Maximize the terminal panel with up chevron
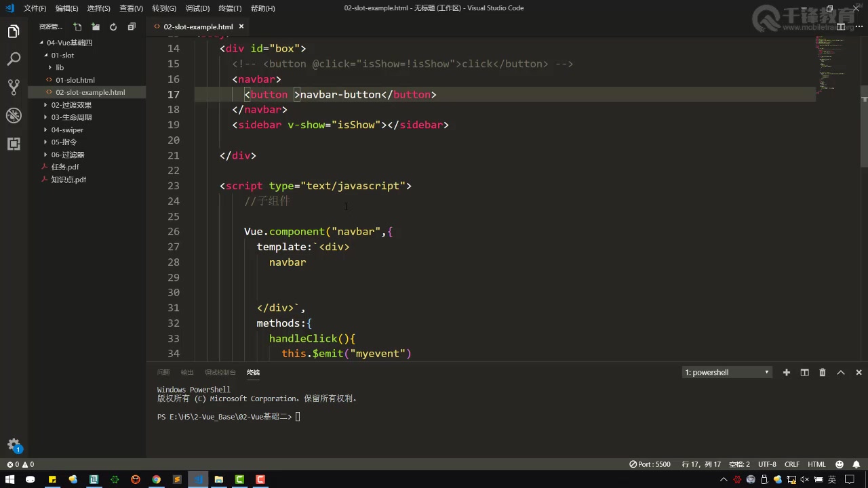This screenshot has width=868, height=488. [x=841, y=372]
